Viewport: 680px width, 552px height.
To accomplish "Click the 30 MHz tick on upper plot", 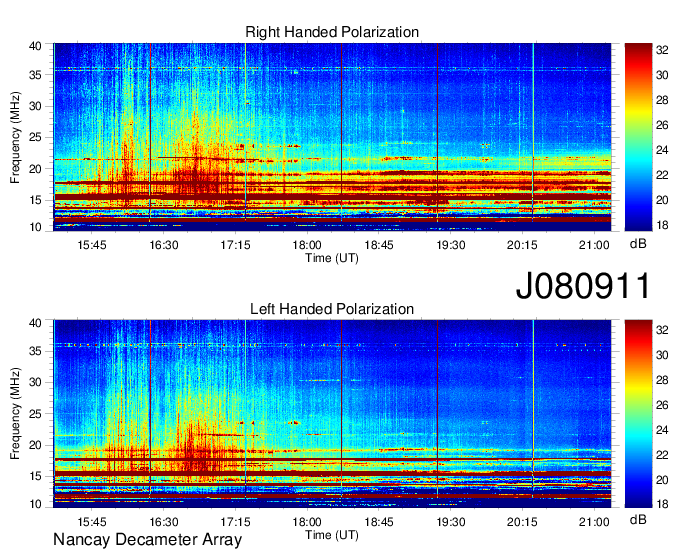I will (x=36, y=106).
